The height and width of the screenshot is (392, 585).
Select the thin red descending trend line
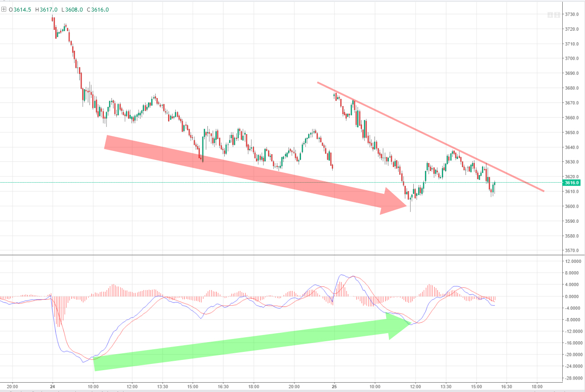point(428,135)
